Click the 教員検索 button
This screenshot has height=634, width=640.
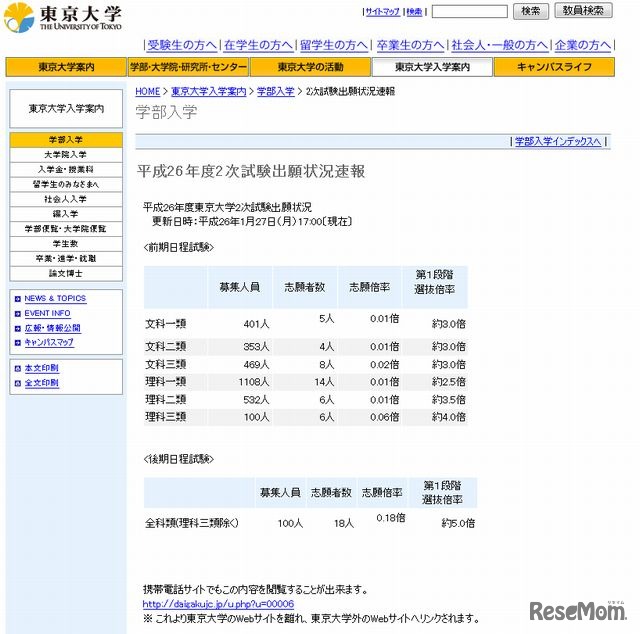pyautogui.click(x=583, y=11)
